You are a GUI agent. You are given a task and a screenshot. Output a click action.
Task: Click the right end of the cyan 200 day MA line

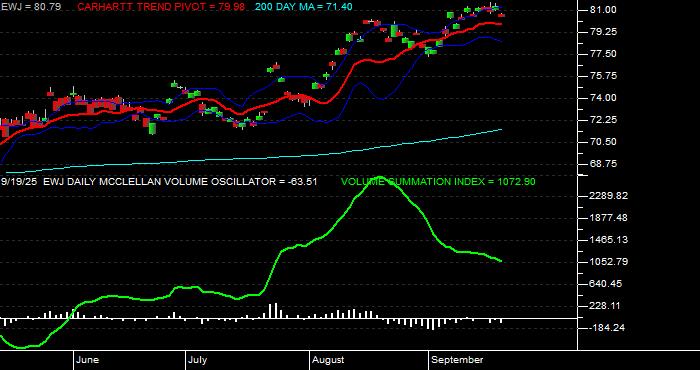tap(502, 129)
